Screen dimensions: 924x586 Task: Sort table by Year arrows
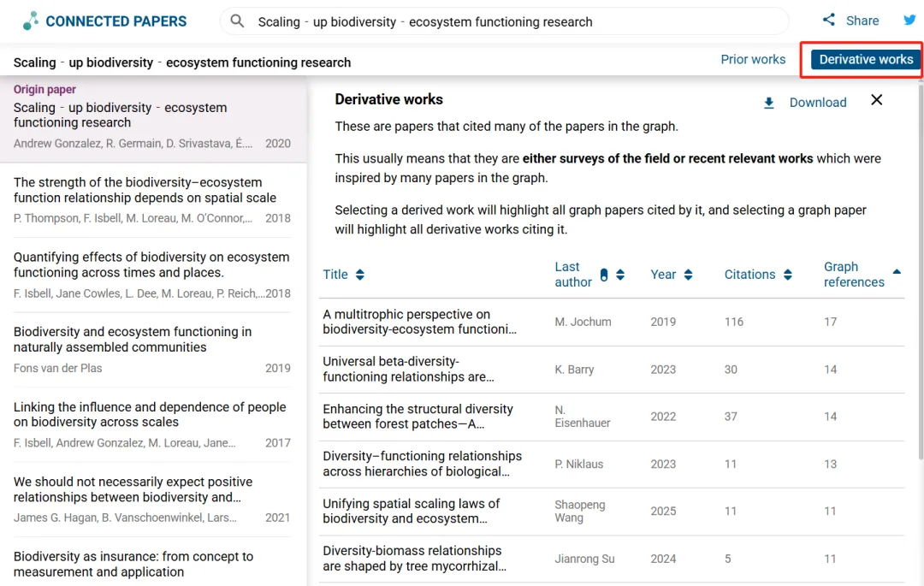tap(688, 275)
